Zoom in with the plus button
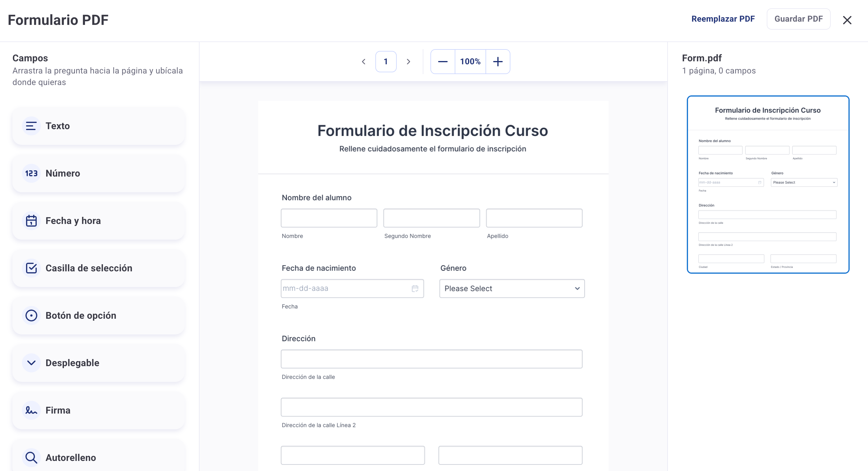This screenshot has width=868, height=471. [498, 62]
